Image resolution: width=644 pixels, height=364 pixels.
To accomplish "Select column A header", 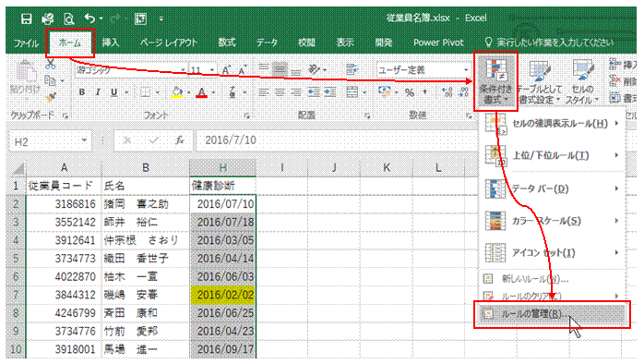I will coord(64,168).
